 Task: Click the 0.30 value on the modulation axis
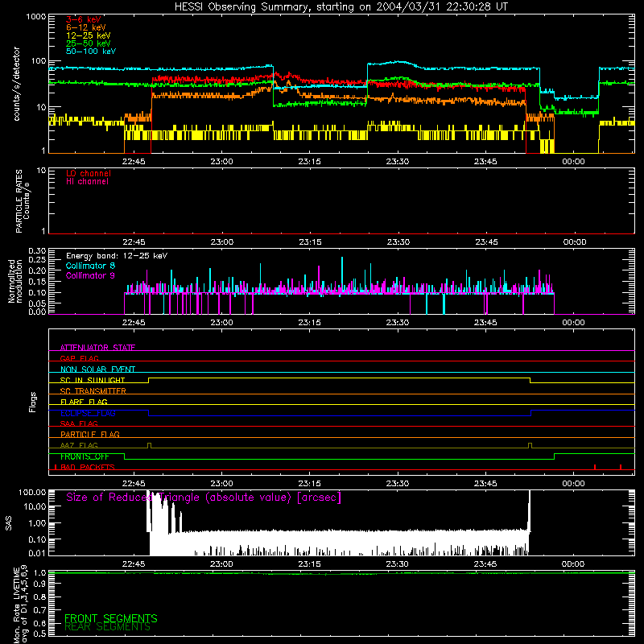37,251
